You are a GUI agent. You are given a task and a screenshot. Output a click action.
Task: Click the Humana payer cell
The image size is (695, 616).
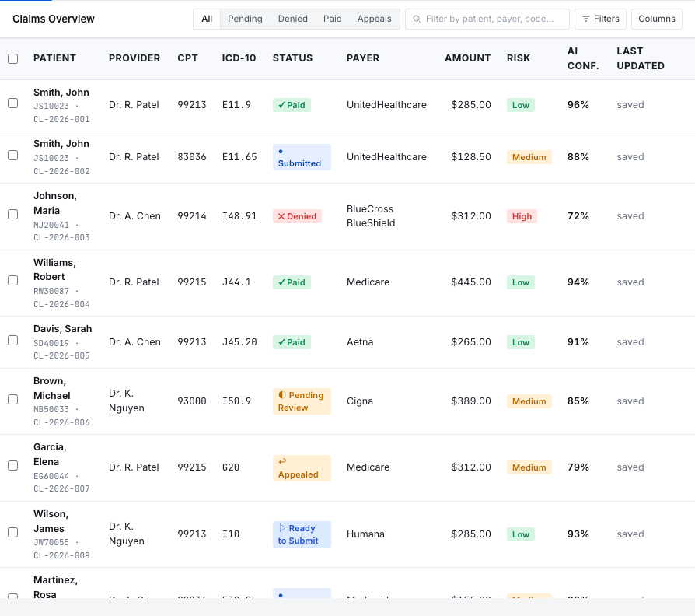coord(365,534)
